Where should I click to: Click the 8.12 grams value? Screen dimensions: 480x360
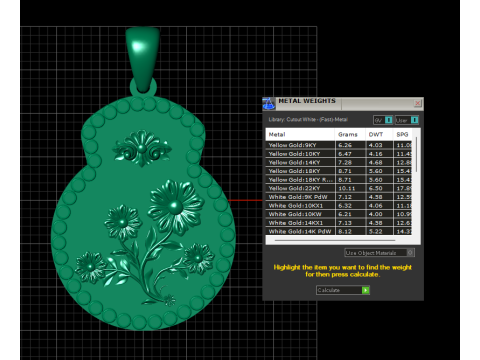click(x=345, y=231)
